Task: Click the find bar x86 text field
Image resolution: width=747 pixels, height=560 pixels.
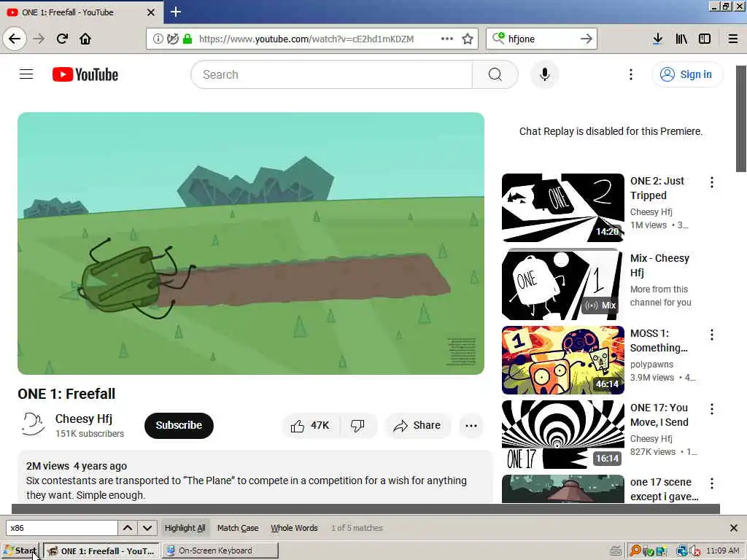Action: click(x=61, y=528)
